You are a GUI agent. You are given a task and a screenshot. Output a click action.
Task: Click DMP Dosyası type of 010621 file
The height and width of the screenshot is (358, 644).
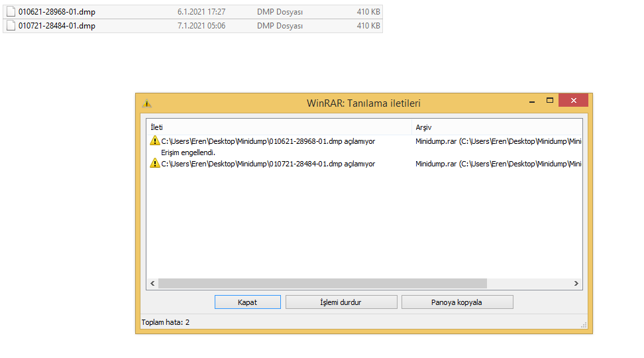[x=280, y=12]
